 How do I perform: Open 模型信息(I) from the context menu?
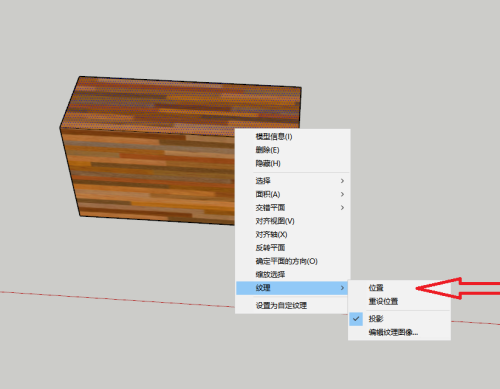click(x=293, y=137)
